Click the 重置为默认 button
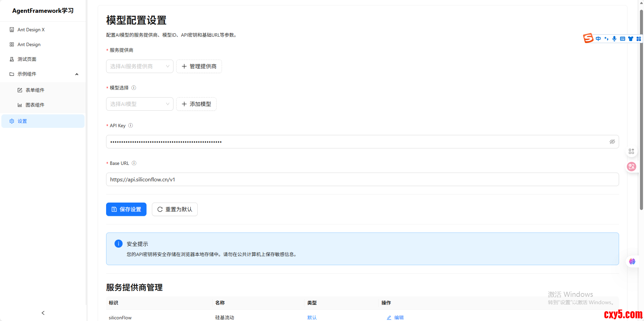 (174, 209)
